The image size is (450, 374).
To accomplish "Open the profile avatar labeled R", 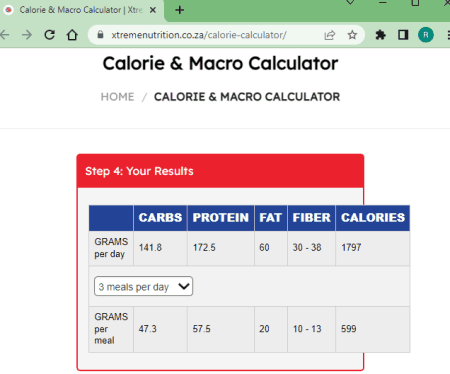I will 426,35.
